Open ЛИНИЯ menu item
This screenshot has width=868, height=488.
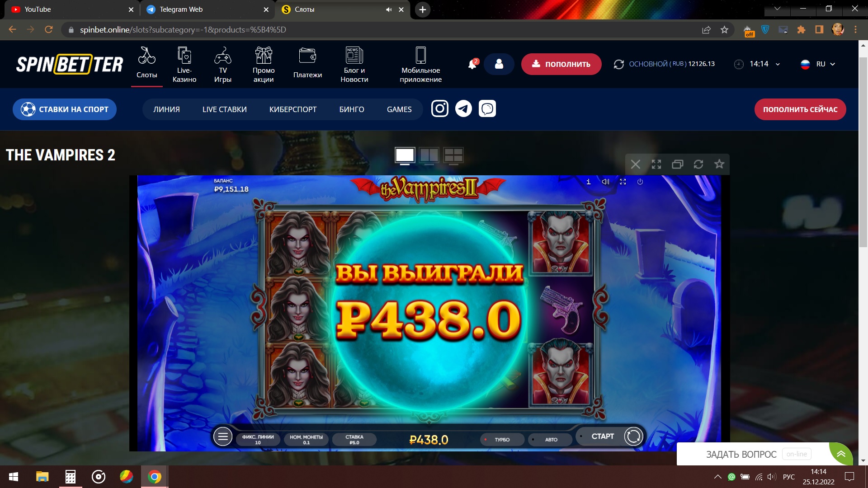point(166,109)
